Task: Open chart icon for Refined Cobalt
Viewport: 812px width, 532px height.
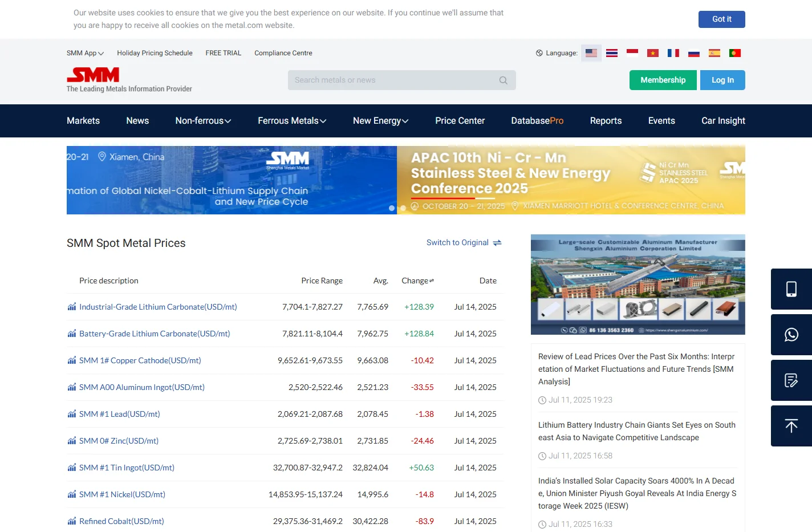Action: [x=72, y=521]
